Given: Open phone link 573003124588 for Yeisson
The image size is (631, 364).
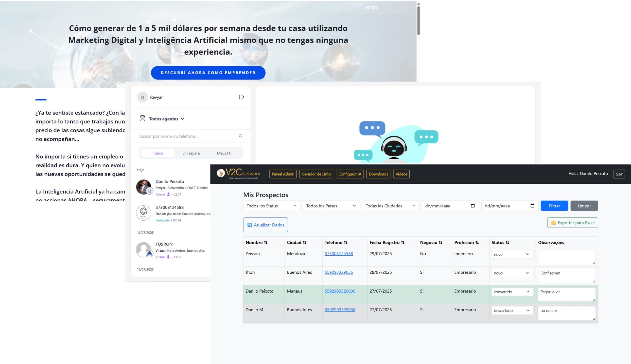Looking at the screenshot, I should 338,253.
